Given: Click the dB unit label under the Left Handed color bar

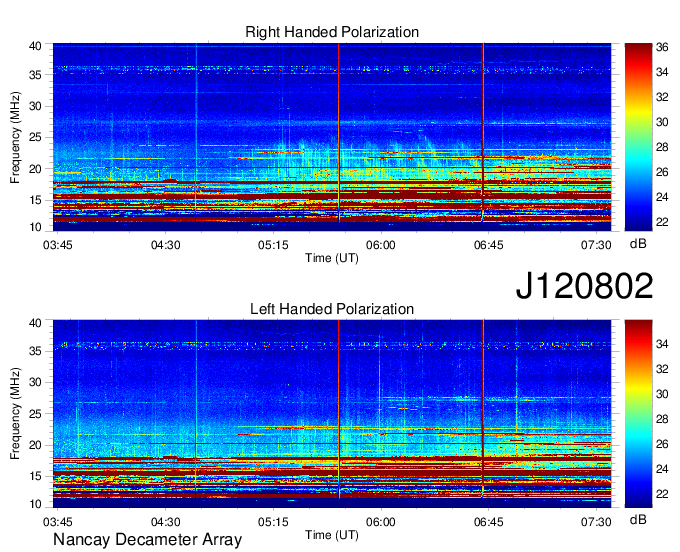Looking at the screenshot, I should click(x=638, y=519).
